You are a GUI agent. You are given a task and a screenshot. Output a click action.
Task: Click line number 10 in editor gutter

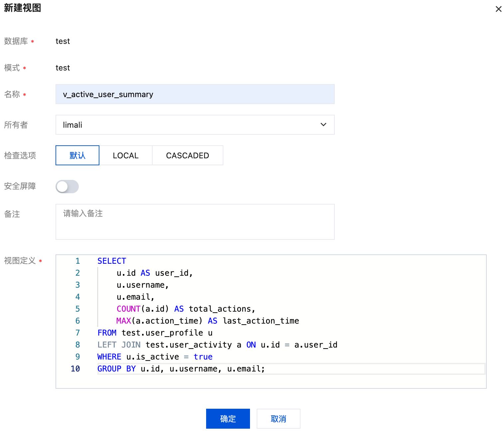[75, 369]
